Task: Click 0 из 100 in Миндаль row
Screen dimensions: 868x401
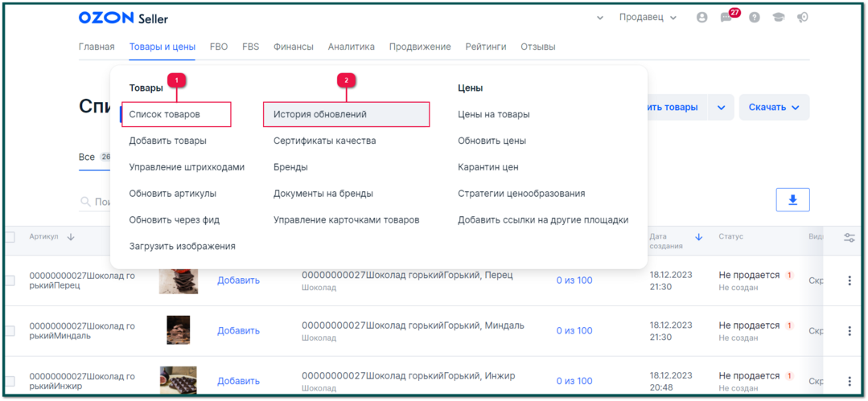Action: [574, 331]
